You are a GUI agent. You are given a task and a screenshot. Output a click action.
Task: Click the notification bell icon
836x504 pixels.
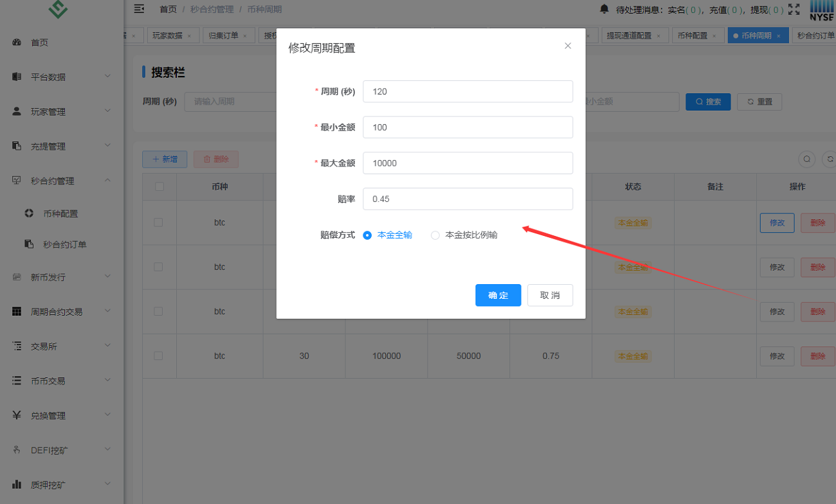point(604,9)
